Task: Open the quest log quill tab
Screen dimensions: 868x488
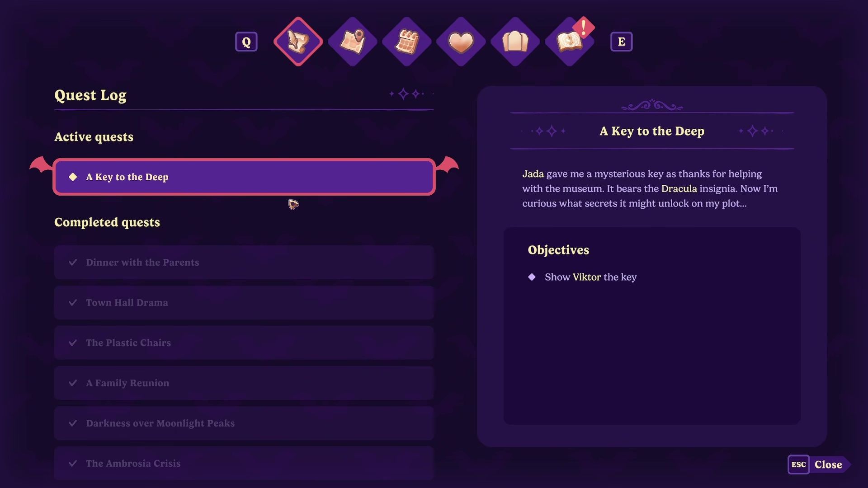Action: click(x=298, y=42)
